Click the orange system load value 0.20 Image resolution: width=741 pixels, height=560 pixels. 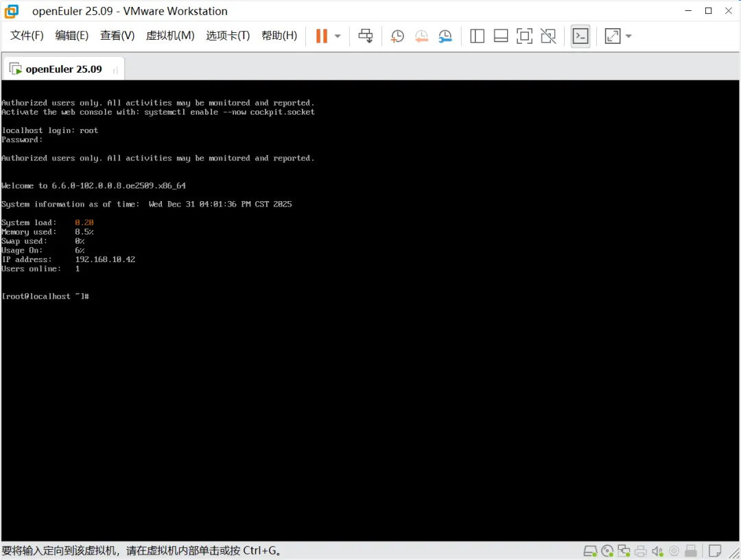tap(84, 222)
